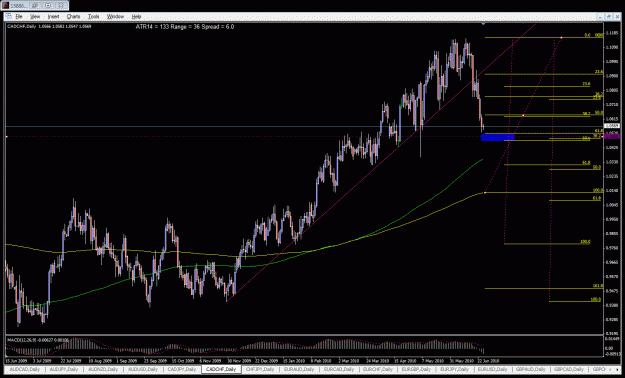Open the Charts menu

[73, 17]
